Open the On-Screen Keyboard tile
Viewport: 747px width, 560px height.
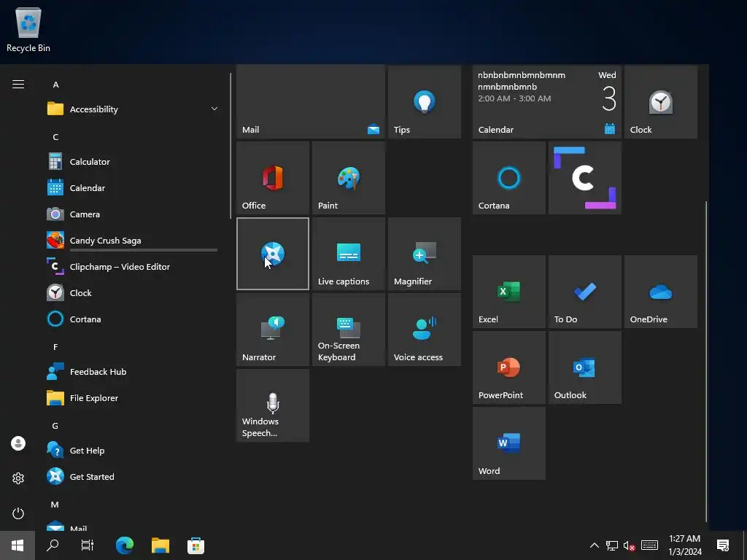pos(348,330)
